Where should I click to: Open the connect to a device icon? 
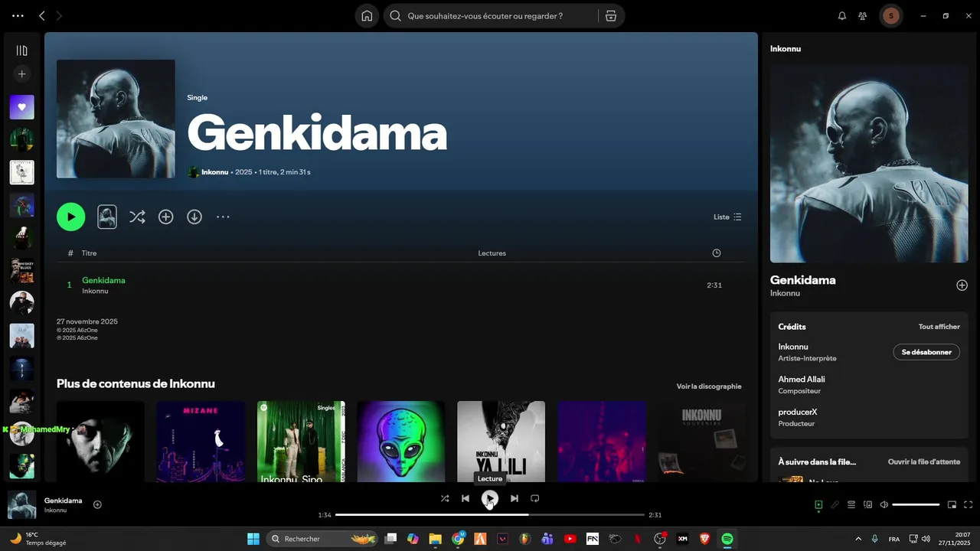pos(868,504)
